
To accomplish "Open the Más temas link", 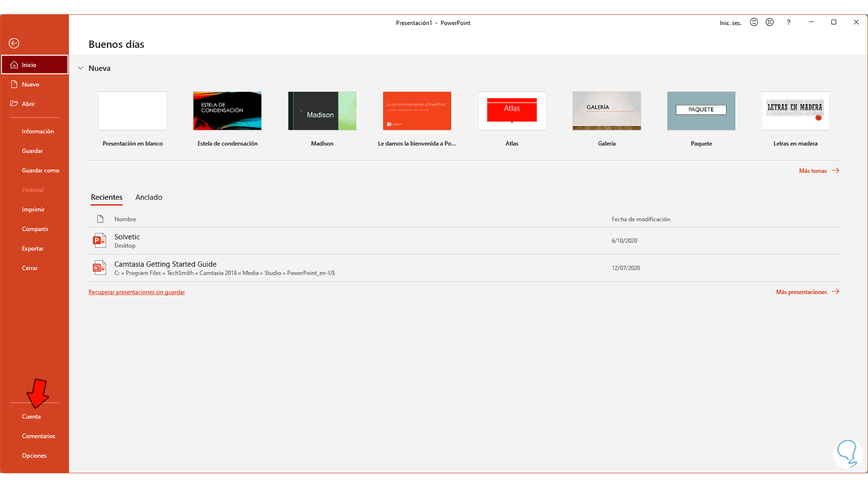I will pos(813,171).
